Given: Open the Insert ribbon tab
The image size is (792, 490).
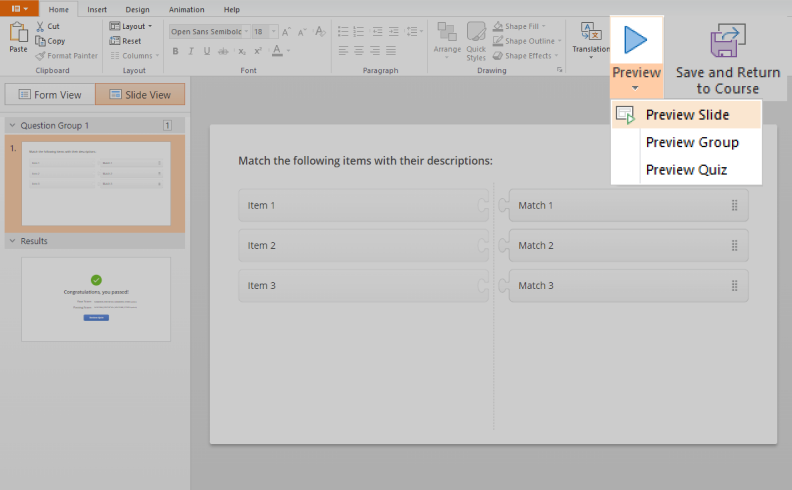Looking at the screenshot, I should [x=97, y=9].
